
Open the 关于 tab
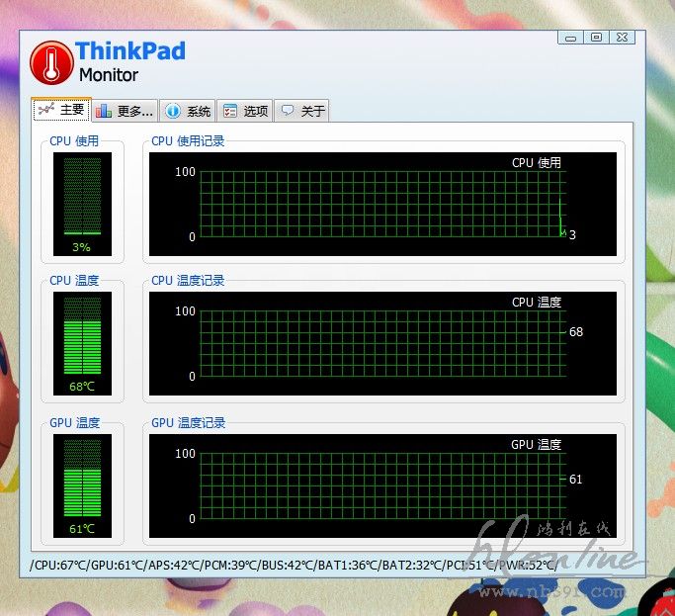(312, 111)
